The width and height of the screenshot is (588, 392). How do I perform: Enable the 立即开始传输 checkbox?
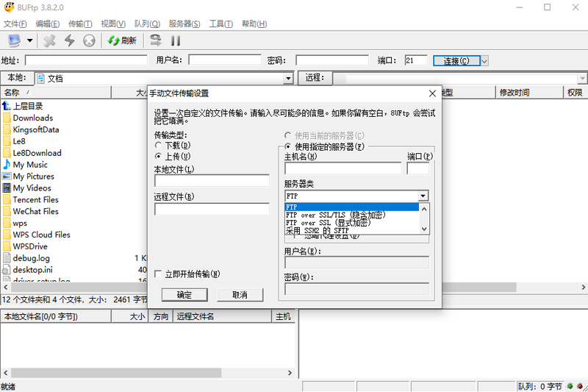pos(158,274)
